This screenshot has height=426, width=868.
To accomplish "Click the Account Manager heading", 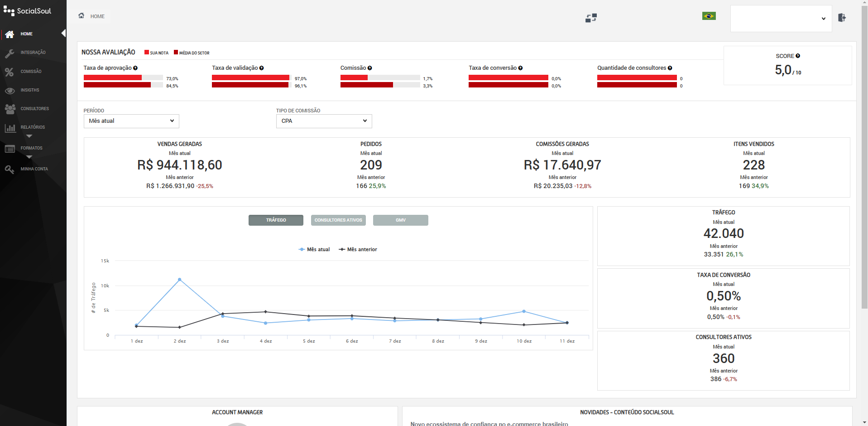I will (x=237, y=412).
